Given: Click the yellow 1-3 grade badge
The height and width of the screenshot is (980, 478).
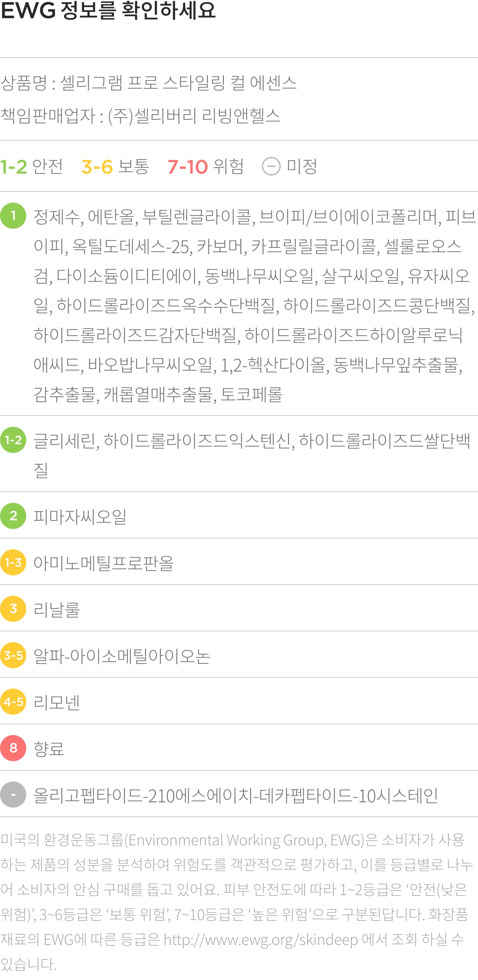Looking at the screenshot, I should 13,562.
